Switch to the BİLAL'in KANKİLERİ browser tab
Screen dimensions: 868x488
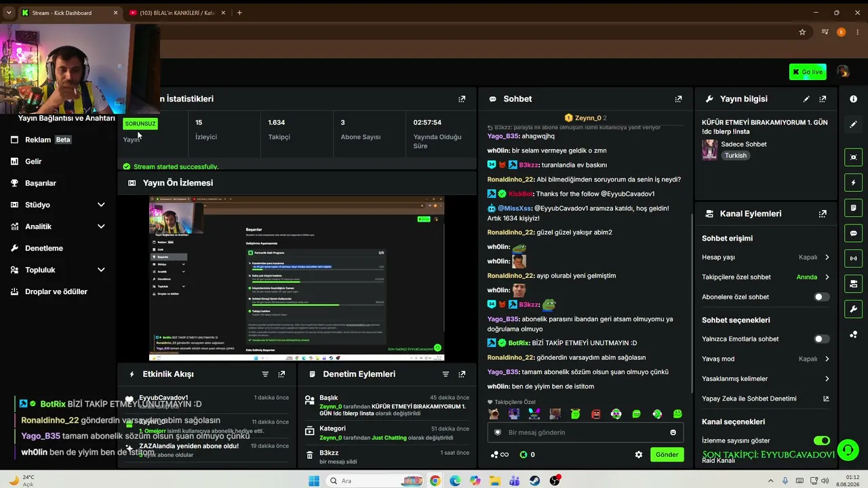coord(176,13)
